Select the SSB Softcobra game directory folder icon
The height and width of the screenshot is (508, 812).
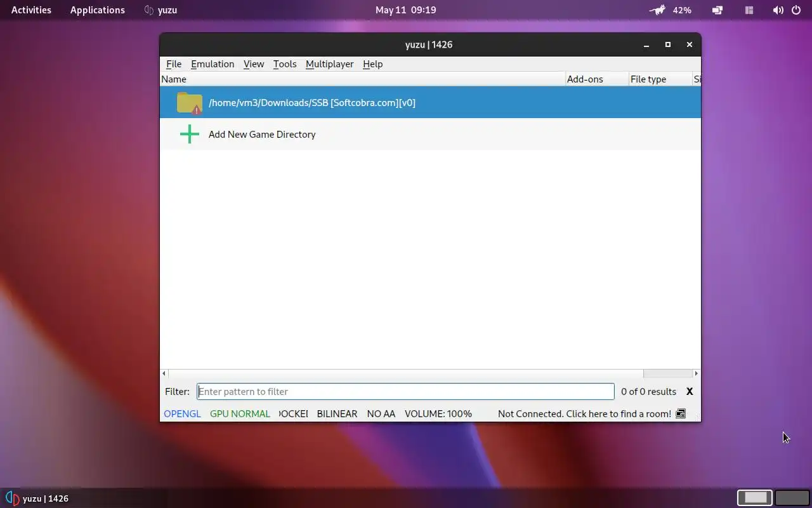point(189,103)
